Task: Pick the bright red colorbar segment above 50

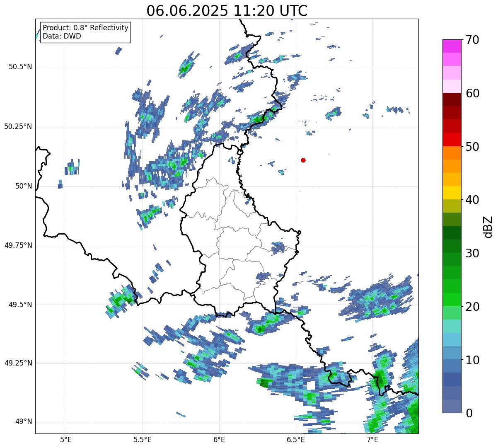Action: point(452,139)
